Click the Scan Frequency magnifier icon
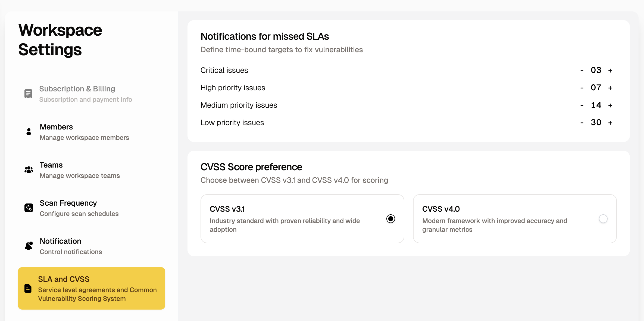The height and width of the screenshot is (321, 644). click(x=28, y=208)
